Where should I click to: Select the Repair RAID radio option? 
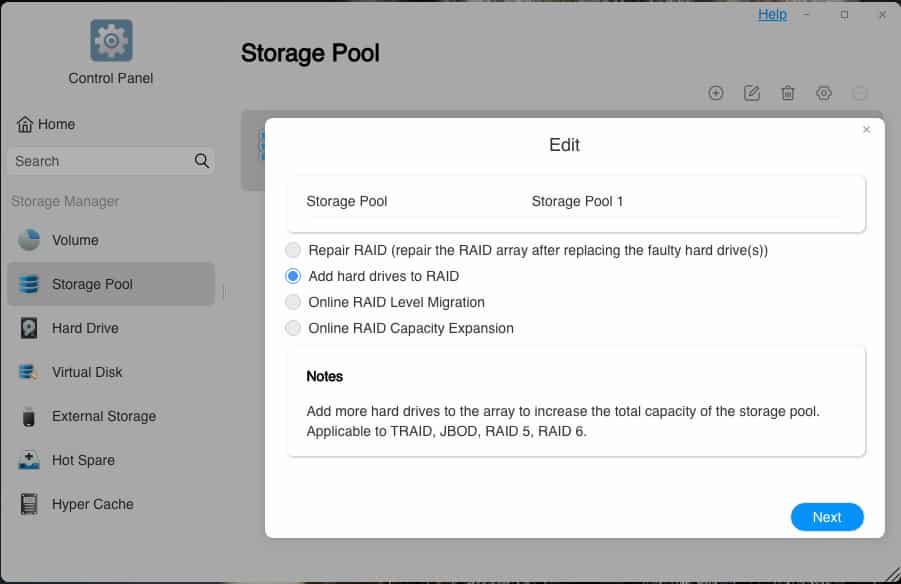click(293, 250)
